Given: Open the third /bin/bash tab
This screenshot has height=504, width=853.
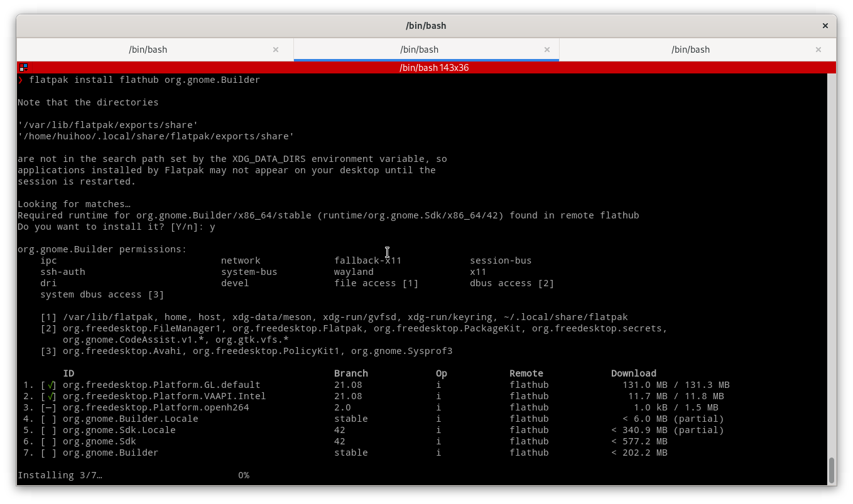Looking at the screenshot, I should click(690, 50).
